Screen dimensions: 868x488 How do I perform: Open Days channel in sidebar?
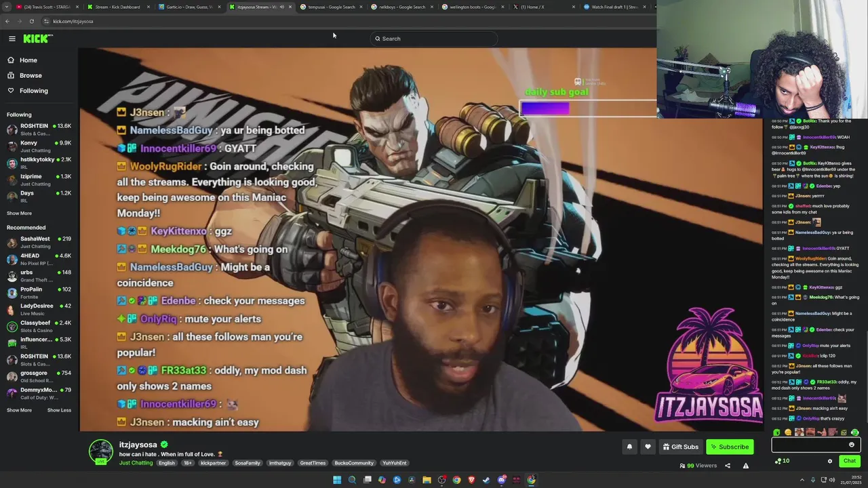39,196
